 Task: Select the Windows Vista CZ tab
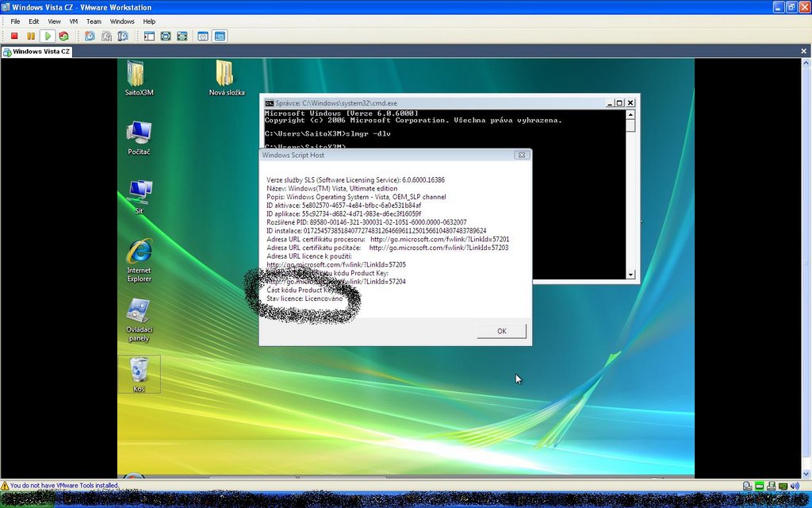[x=36, y=52]
